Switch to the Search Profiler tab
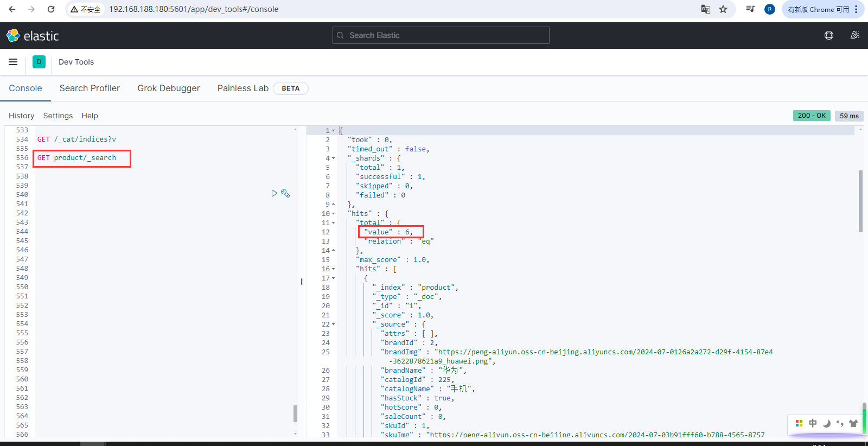Viewport: 868px width, 446px height. (x=90, y=88)
